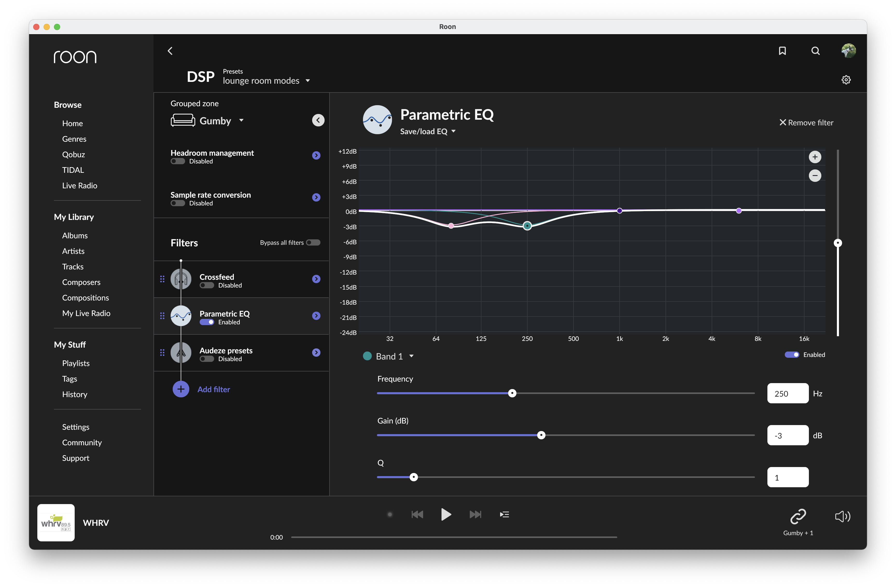This screenshot has height=588, width=896.
Task: Click the volume speaker icon
Action: pos(842,516)
